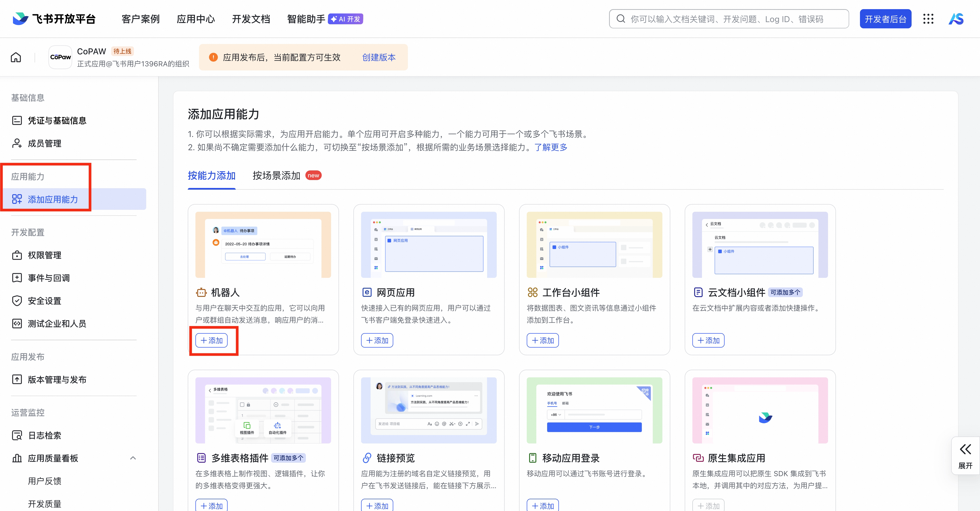Screen dimensions: 980x511
Task: Click the 了解更多 link
Action: pyautogui.click(x=550, y=147)
